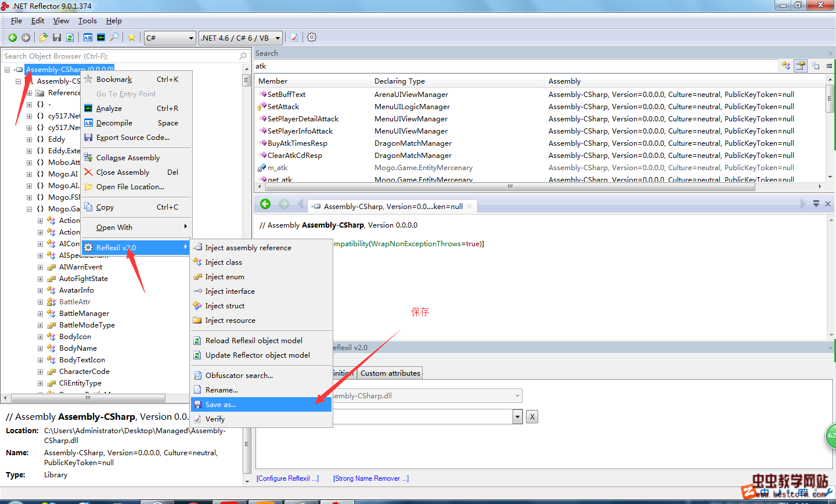This screenshot has width=836, height=504.
Task: Click magnifier icon in Object Browser search
Action: (243, 56)
